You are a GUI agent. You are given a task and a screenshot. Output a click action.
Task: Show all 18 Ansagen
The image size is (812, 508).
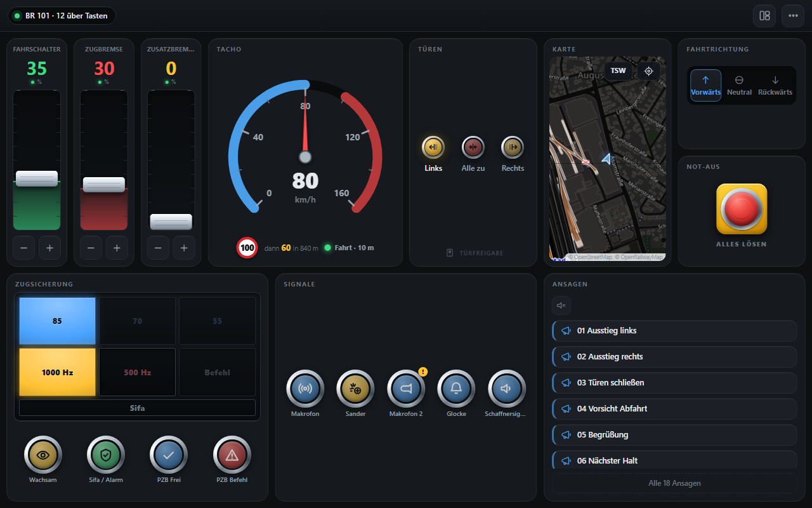pos(674,483)
